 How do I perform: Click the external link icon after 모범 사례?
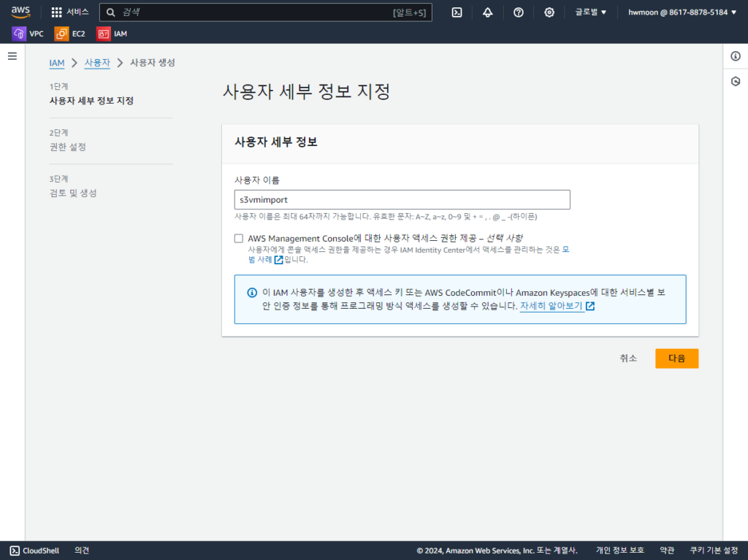tap(278, 259)
